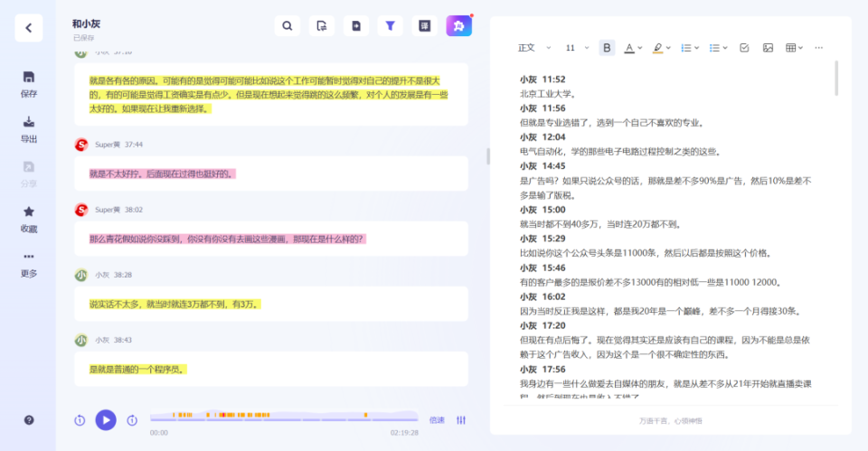The image size is (868, 451).
Task: Click 保存 save icon in sidebar
Action: tap(29, 78)
